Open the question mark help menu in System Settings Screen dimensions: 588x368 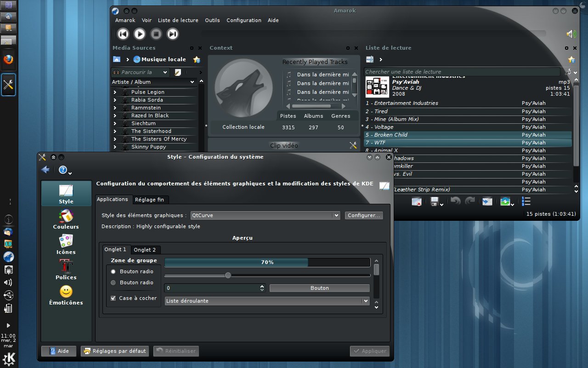pyautogui.click(x=63, y=170)
